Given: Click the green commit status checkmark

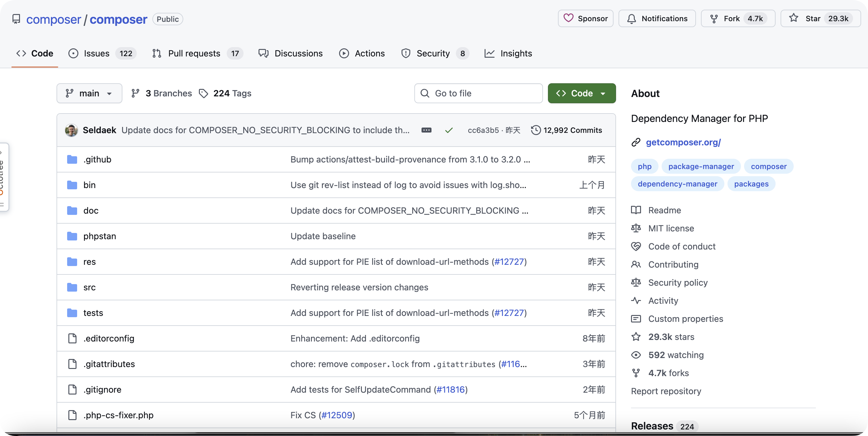Looking at the screenshot, I should pyautogui.click(x=449, y=130).
